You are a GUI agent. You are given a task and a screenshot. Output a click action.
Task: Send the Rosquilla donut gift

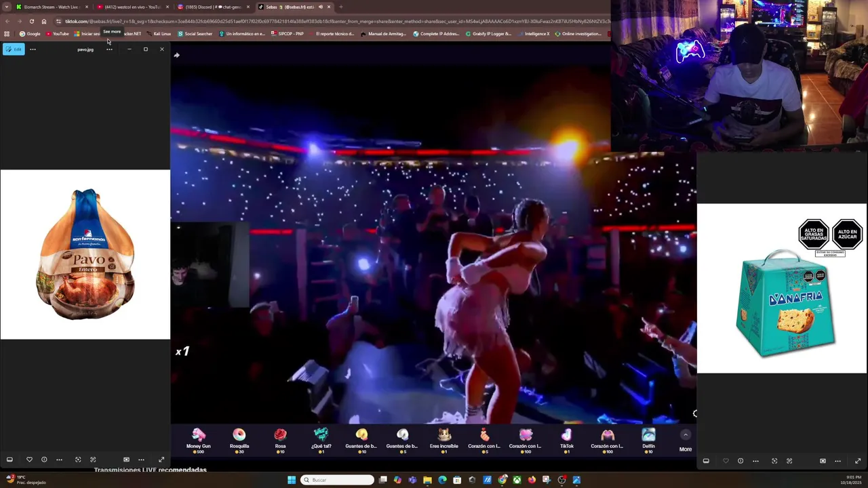click(x=239, y=439)
